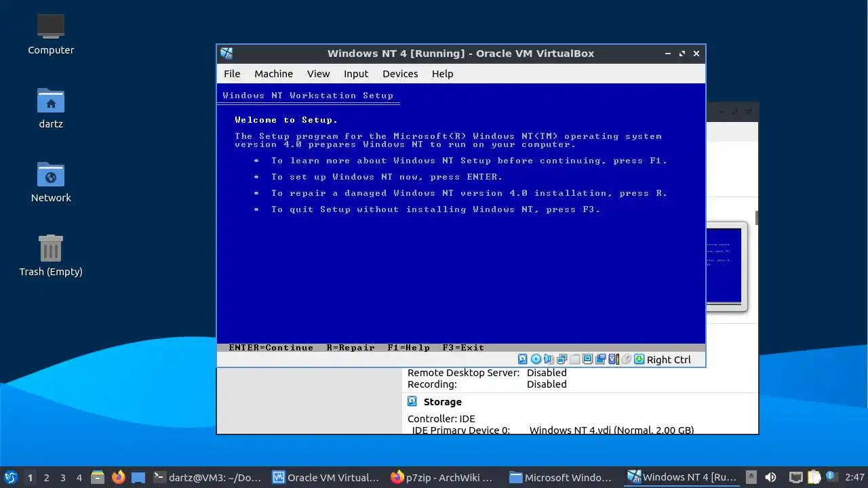Click the 'Recording:' label in Manager details
The height and width of the screenshot is (488, 868).
432,384
